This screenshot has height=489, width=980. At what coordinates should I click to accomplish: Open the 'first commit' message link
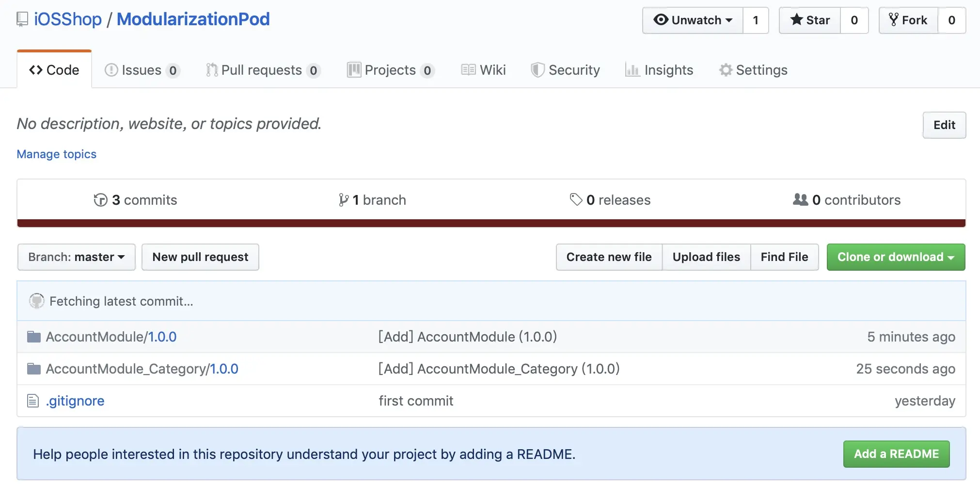[416, 401]
